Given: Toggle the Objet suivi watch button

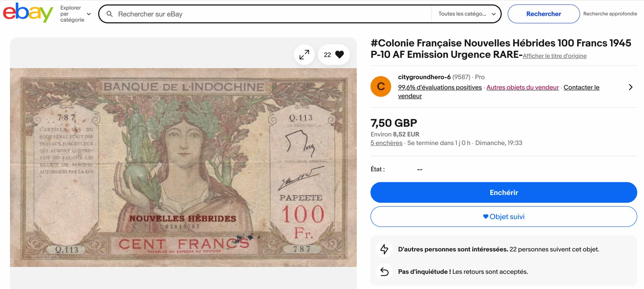Looking at the screenshot, I should (x=504, y=216).
